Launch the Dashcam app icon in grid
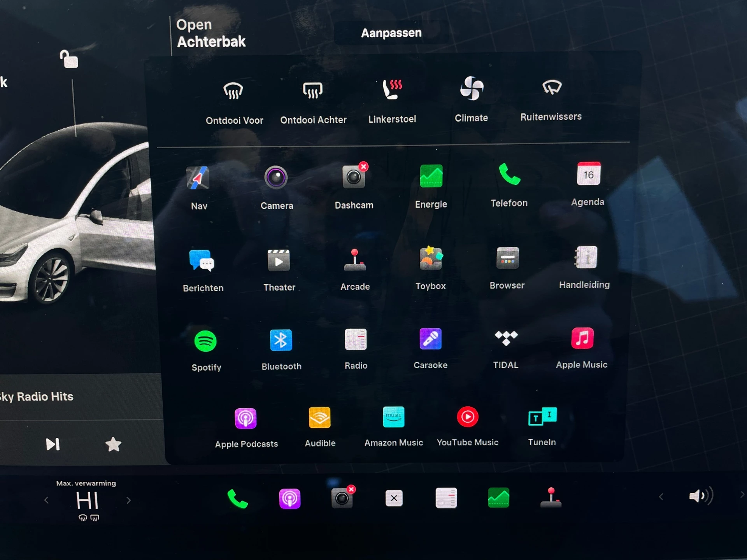 353,178
